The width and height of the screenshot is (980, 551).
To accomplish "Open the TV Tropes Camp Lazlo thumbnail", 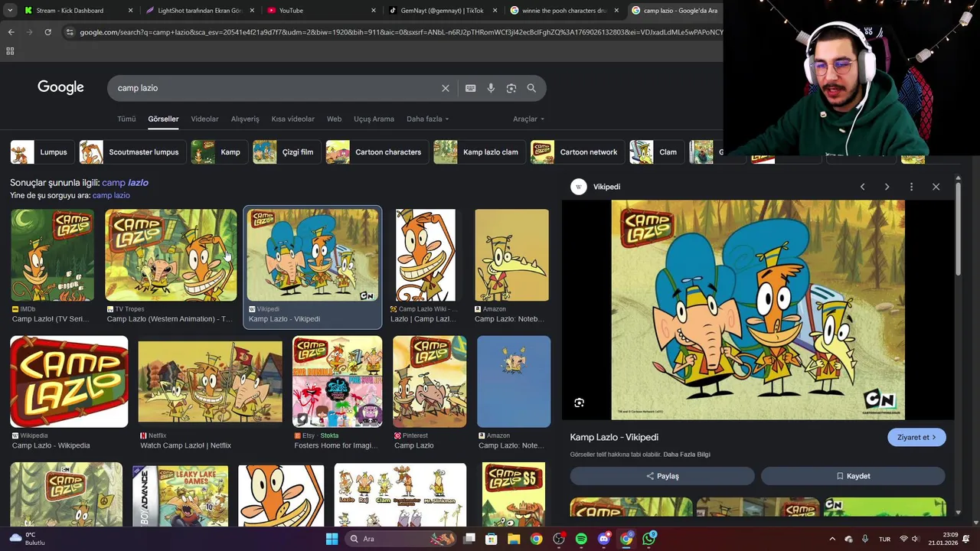I will 171,256.
